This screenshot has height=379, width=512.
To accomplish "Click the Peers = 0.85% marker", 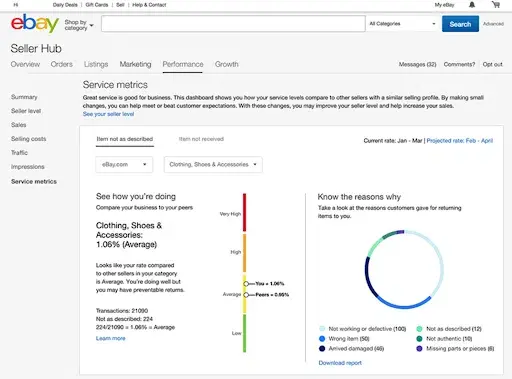I will [x=246, y=295].
